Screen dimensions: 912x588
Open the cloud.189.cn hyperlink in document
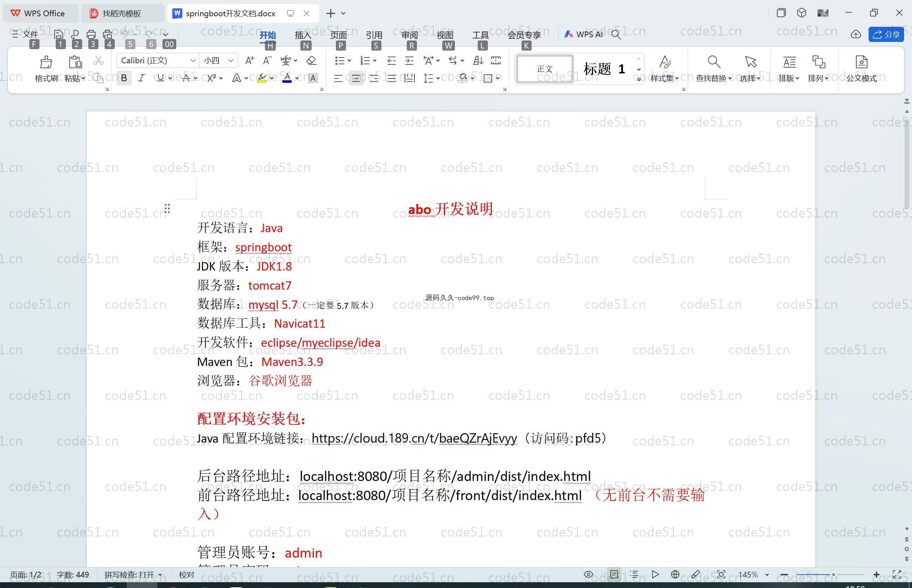click(x=414, y=438)
